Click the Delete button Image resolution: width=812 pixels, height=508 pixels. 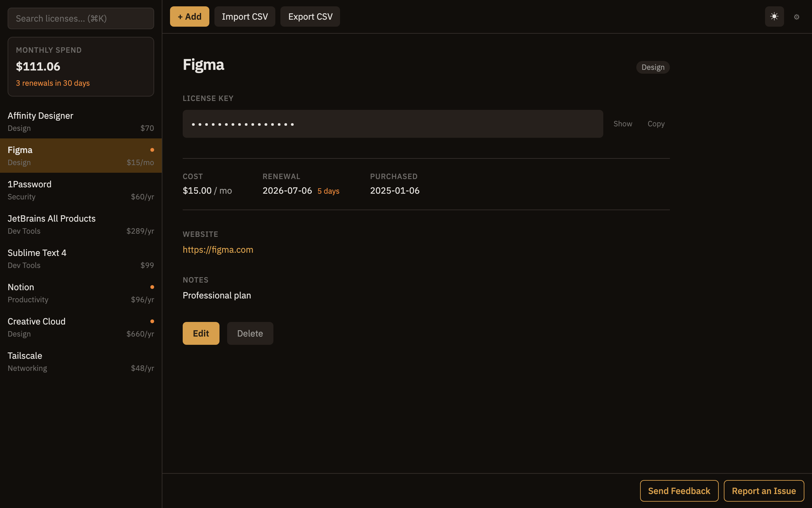250,333
